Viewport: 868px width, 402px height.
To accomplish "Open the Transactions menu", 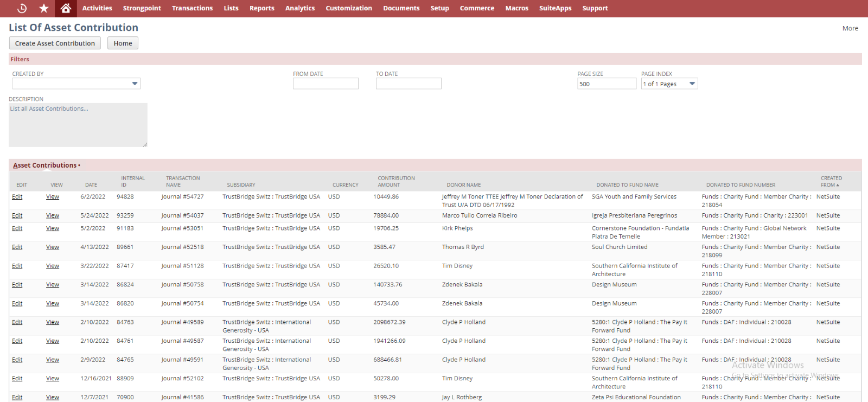I will pos(192,8).
